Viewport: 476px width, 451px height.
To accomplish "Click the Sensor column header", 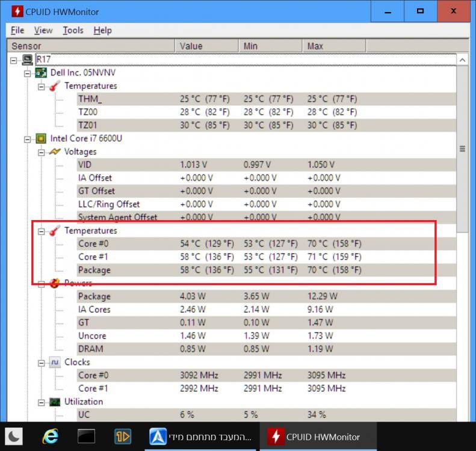I will pos(91,46).
